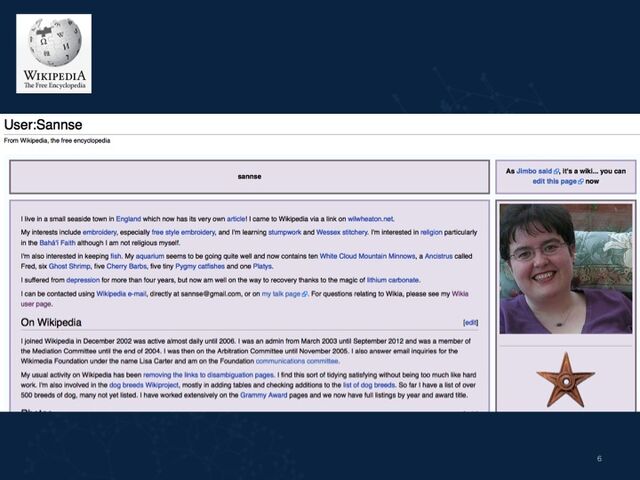This screenshot has width=640, height=480.
Task: Click the bronze barnstar image
Action: tap(566, 380)
